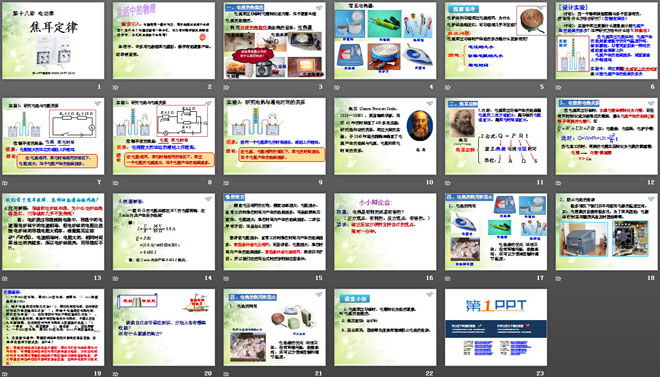Click the animation star icon under slide 21
Image resolution: width=660 pixels, height=377 pixels.
[x=226, y=374]
